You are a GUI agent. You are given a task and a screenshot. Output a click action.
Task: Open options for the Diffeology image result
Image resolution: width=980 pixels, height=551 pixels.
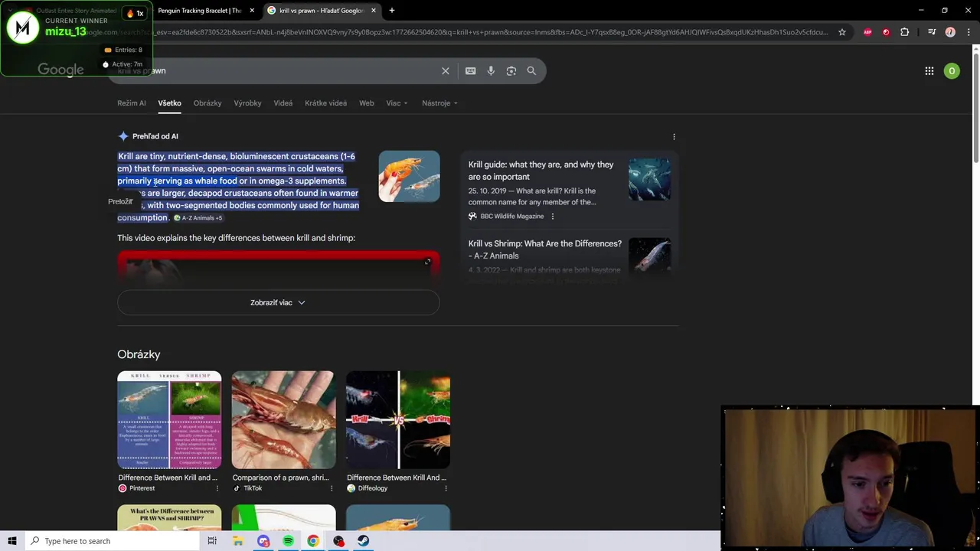(x=445, y=488)
